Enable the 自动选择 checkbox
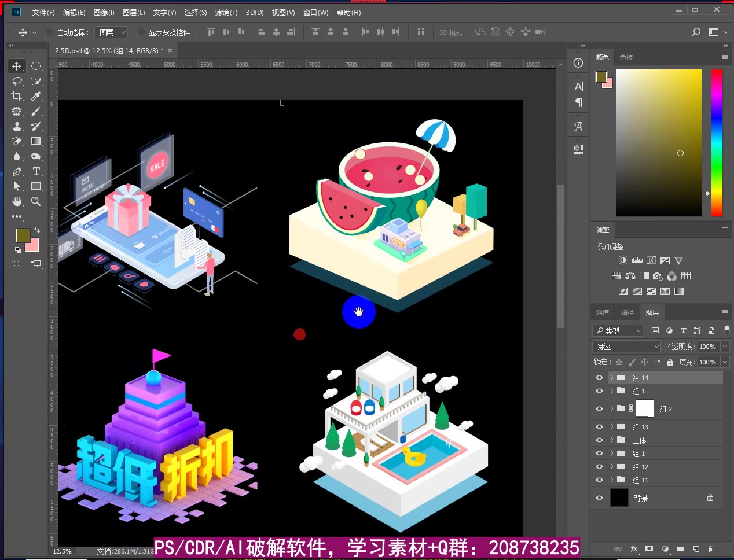Viewport: 734px width, 560px height. [49, 32]
